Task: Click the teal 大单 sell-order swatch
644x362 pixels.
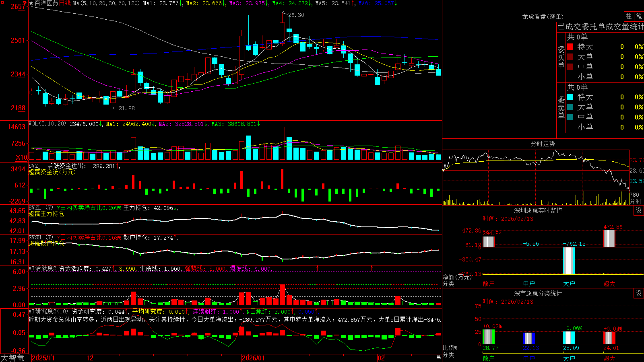Action: pyautogui.click(x=570, y=107)
